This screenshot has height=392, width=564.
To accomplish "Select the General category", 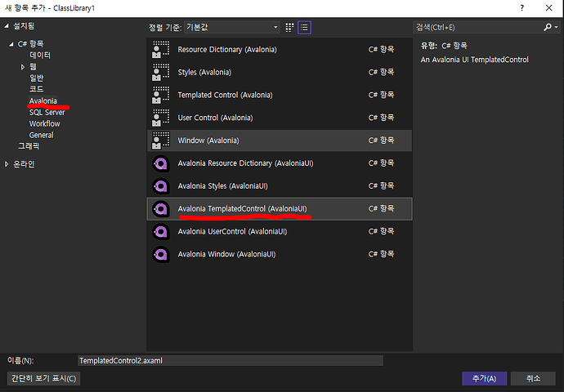I will tap(42, 135).
